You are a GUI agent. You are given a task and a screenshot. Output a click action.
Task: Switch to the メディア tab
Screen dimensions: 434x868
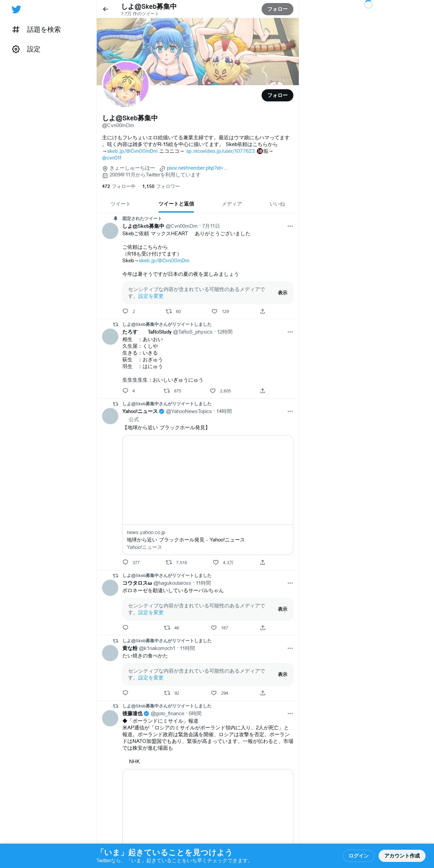click(232, 204)
